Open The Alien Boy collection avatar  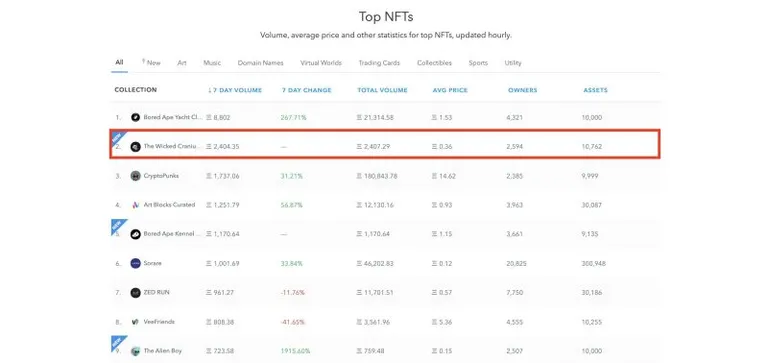tap(136, 351)
